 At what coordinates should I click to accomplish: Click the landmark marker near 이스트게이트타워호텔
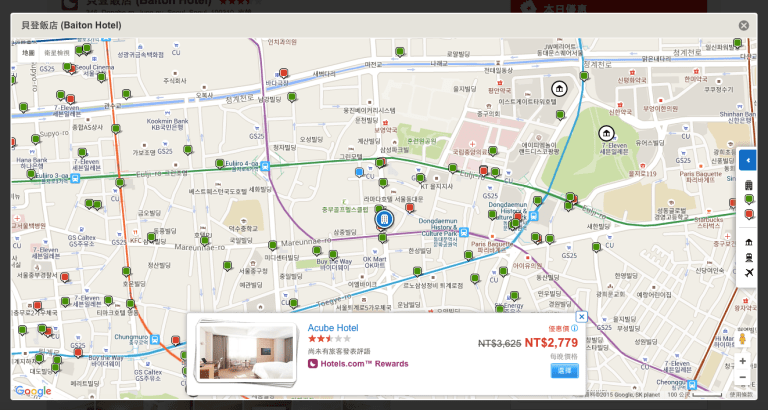click(x=559, y=89)
